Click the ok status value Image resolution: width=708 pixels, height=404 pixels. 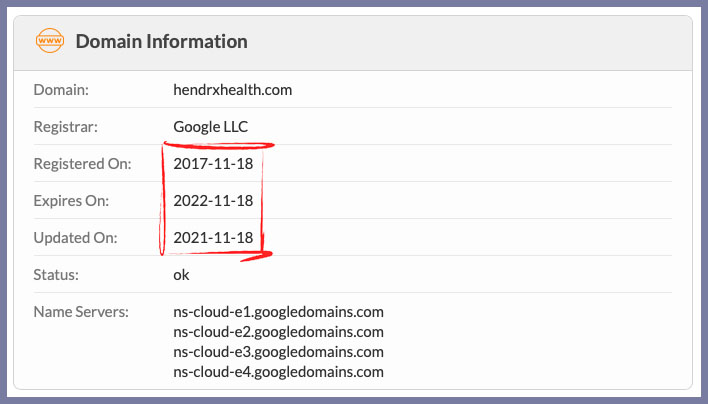coord(181,275)
